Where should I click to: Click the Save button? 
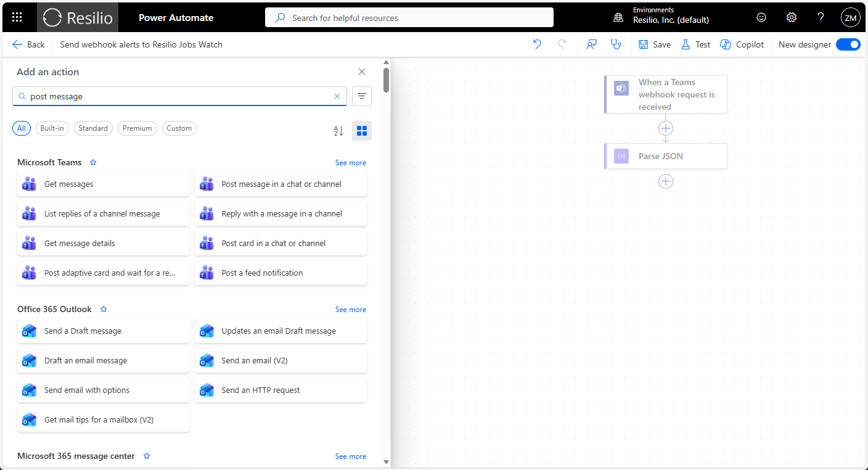pyautogui.click(x=655, y=44)
